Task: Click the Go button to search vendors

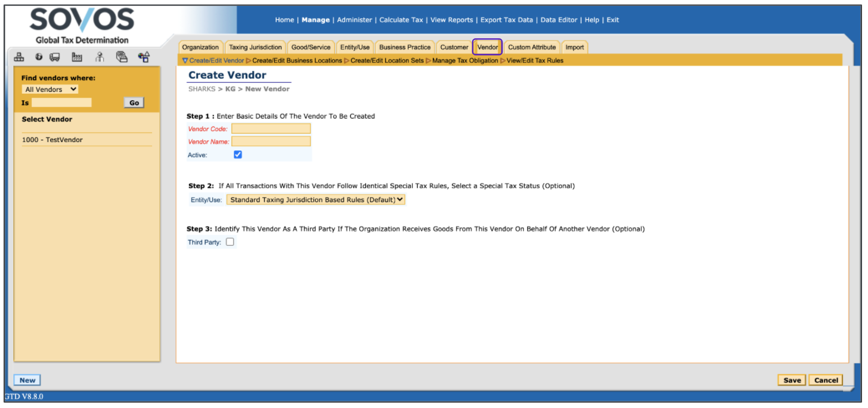Action: tap(134, 103)
